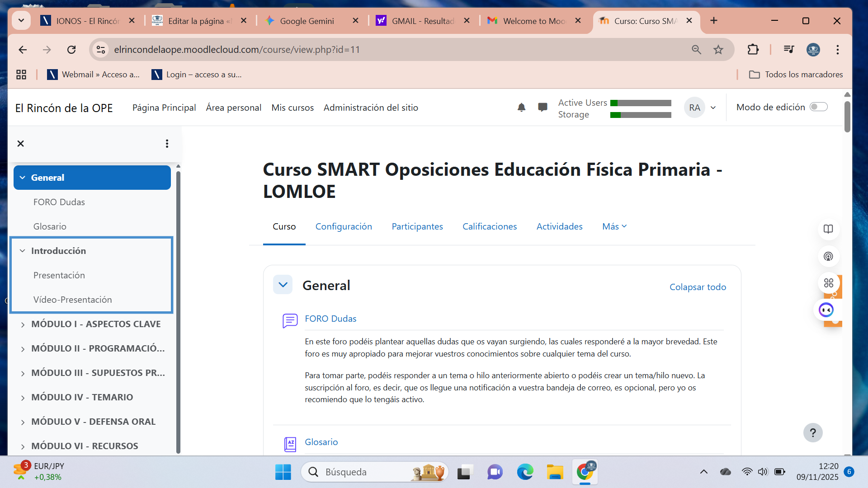Collapse the General section in course content

point(283,285)
